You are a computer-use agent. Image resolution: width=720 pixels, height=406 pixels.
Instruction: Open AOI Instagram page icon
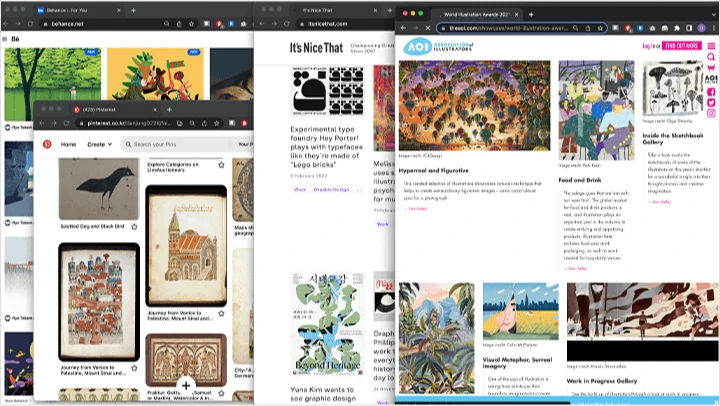[x=711, y=113]
